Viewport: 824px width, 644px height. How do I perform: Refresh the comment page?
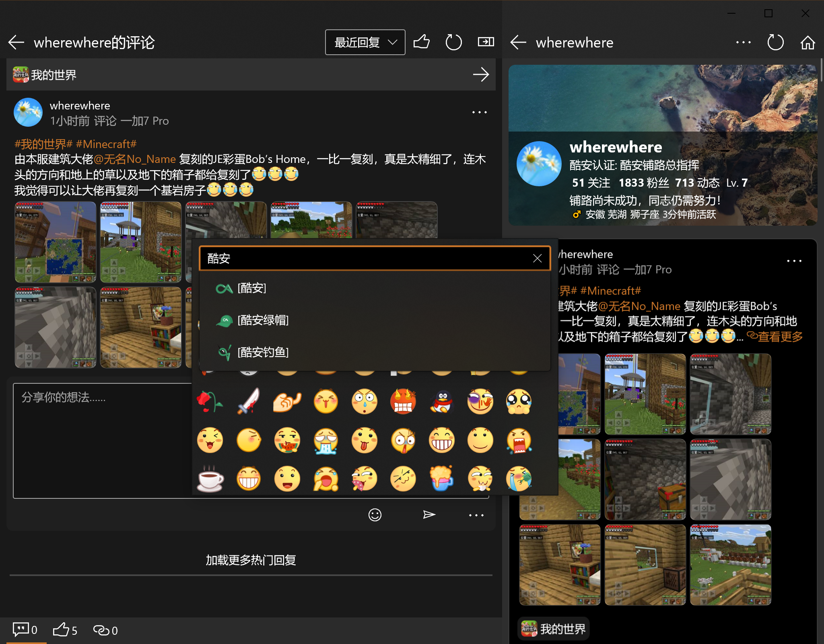click(x=453, y=42)
